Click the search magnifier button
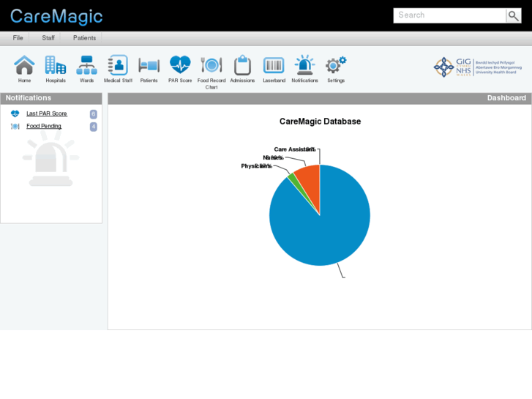Screen dimensions: 532x399 click(x=513, y=15)
